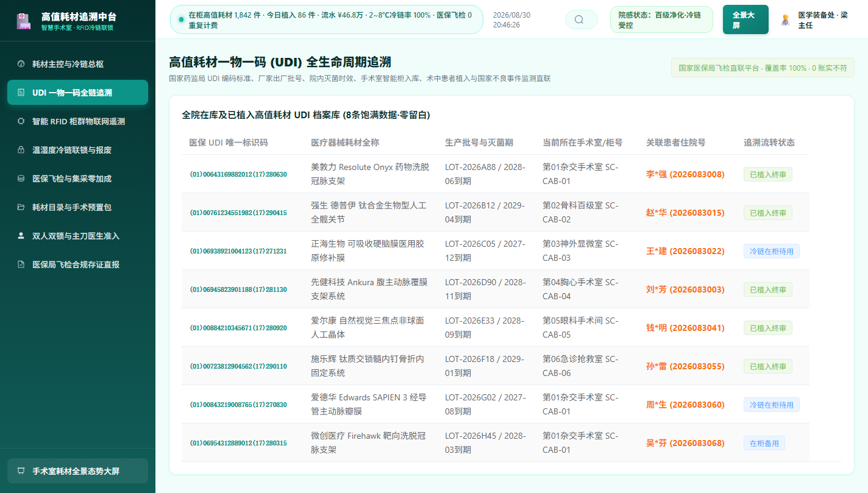Screen dimensions: 868x493
Task: Click UDI code (01)00723812904562(17)290110
Action: [238, 366]
